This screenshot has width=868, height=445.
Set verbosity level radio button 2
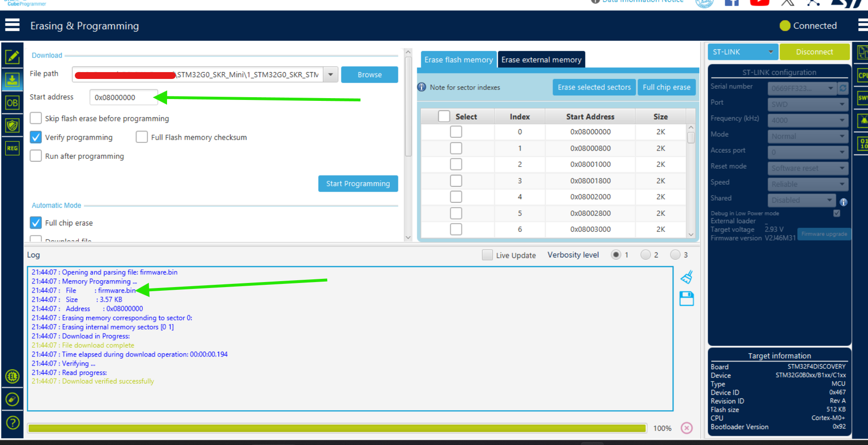tap(645, 255)
